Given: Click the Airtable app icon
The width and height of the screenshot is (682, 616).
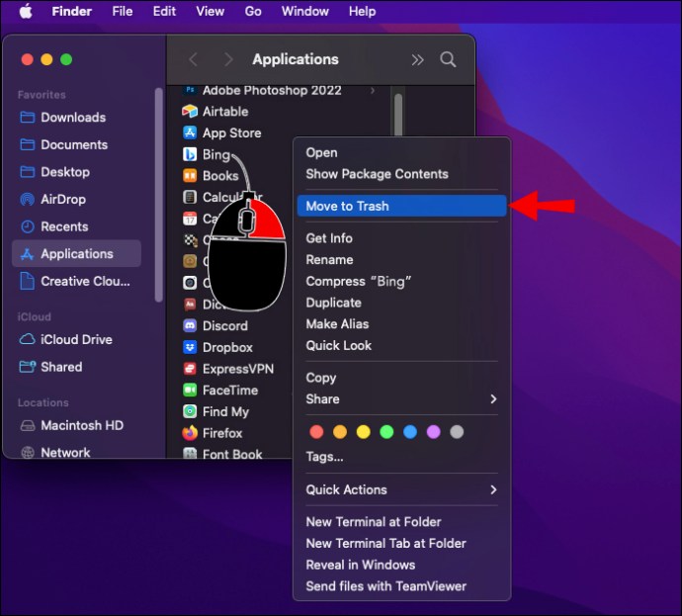Looking at the screenshot, I should 190,112.
